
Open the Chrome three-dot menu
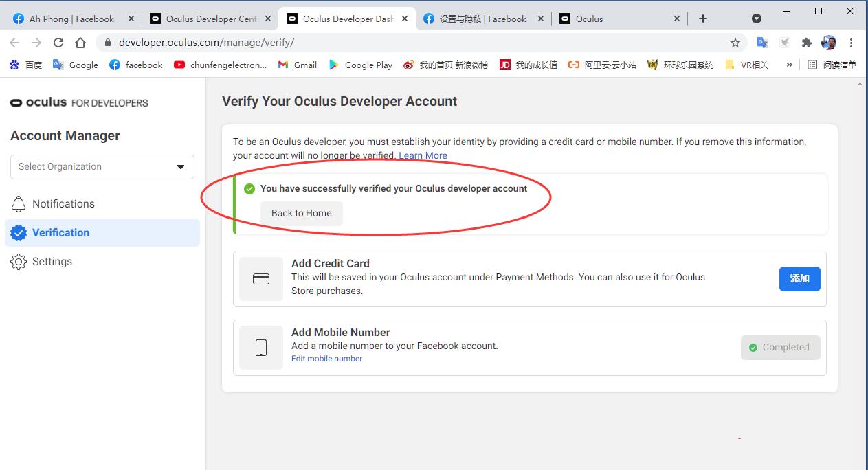click(851, 43)
